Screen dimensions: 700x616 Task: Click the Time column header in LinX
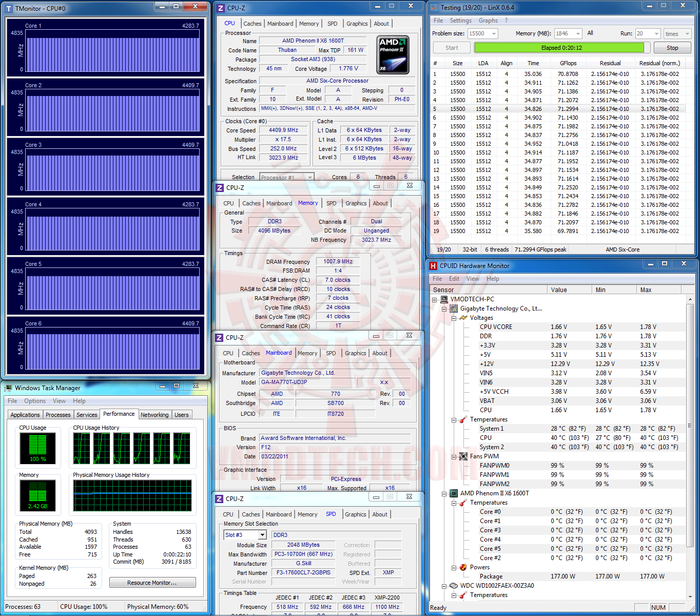(x=533, y=63)
